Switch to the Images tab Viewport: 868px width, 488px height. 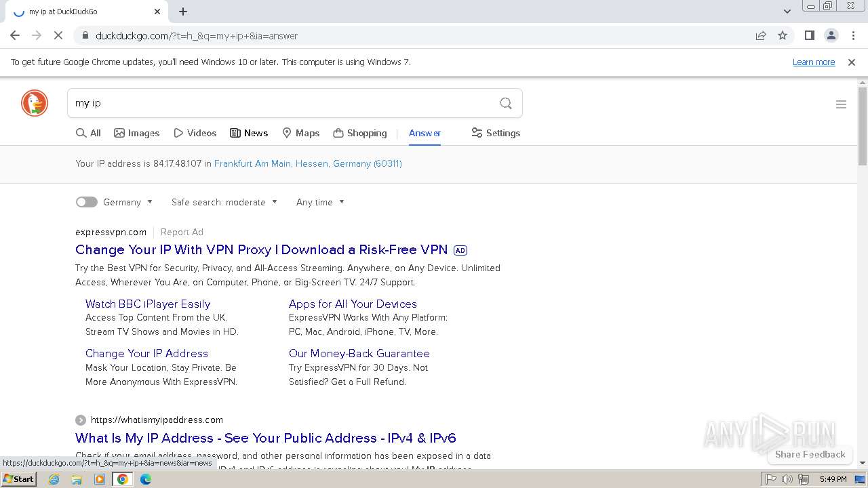click(x=136, y=133)
